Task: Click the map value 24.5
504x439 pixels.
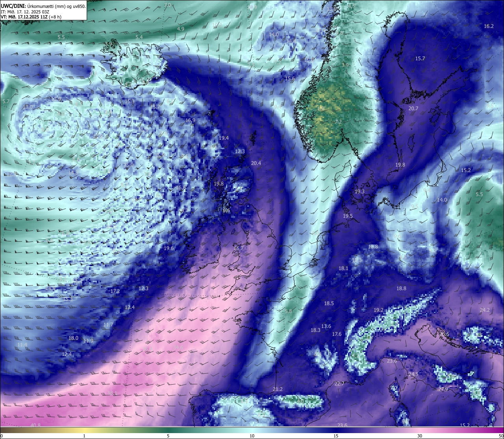Action: [x=413, y=374]
